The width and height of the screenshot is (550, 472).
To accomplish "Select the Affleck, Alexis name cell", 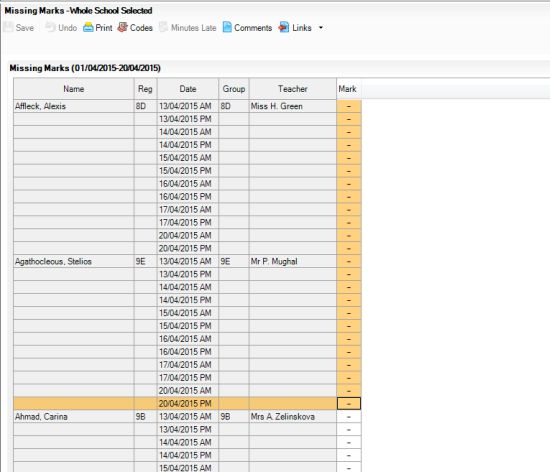I will coord(74,106).
